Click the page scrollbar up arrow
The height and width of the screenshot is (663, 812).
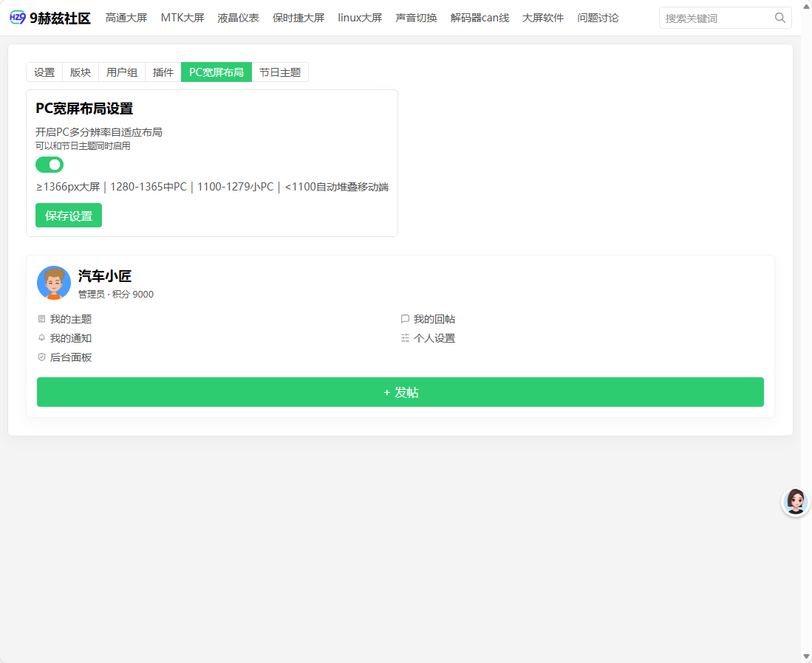806,6
